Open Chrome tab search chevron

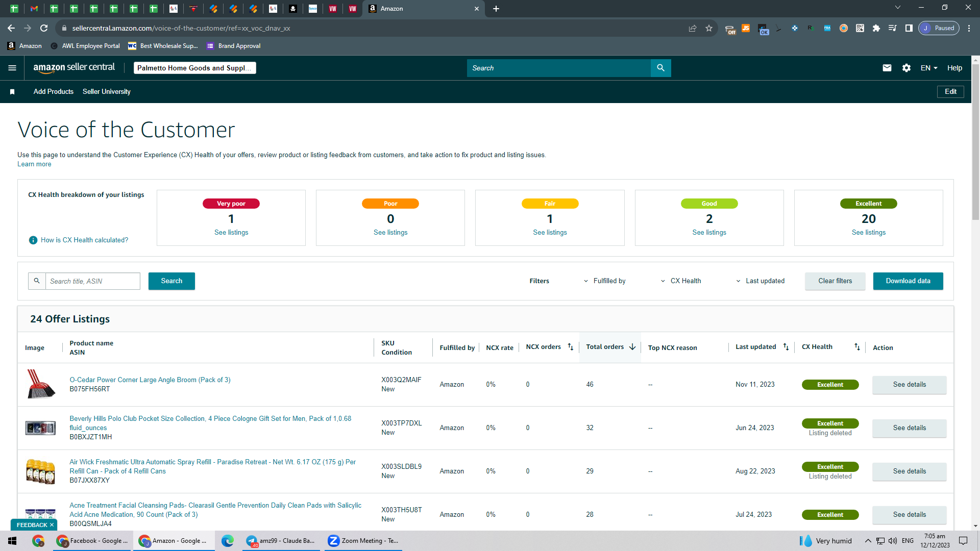point(898,8)
